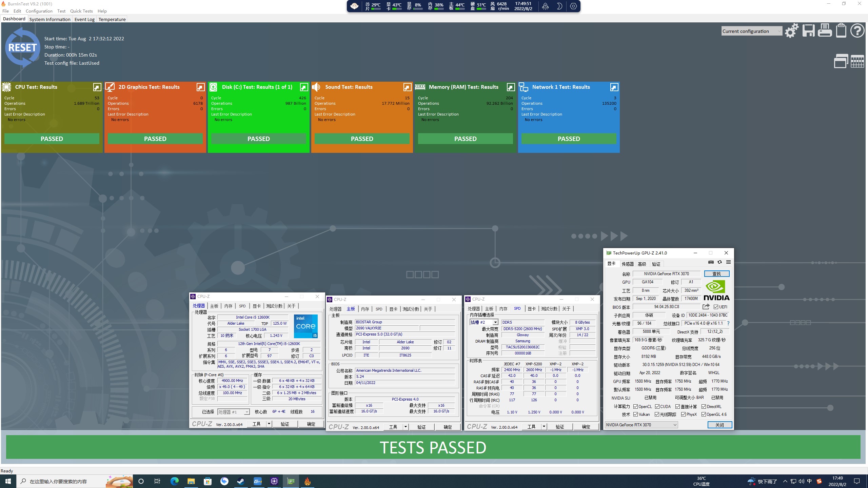
Task: Open Disk Test results pop-out icon
Action: tap(304, 87)
